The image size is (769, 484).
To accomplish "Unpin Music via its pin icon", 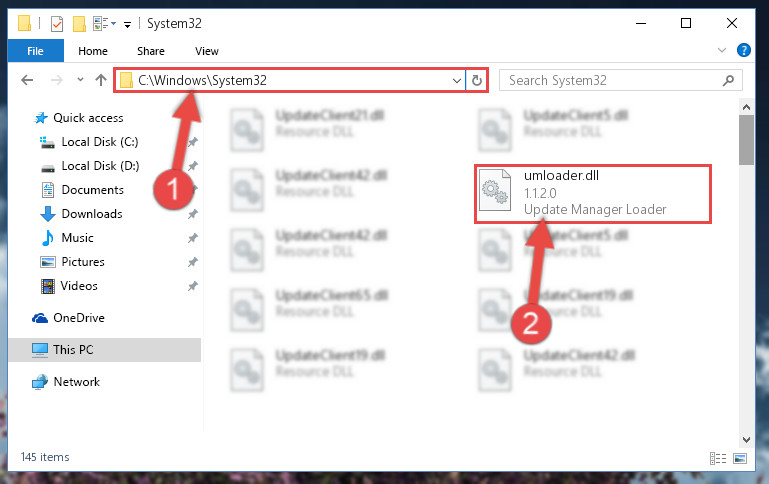I will [x=193, y=238].
